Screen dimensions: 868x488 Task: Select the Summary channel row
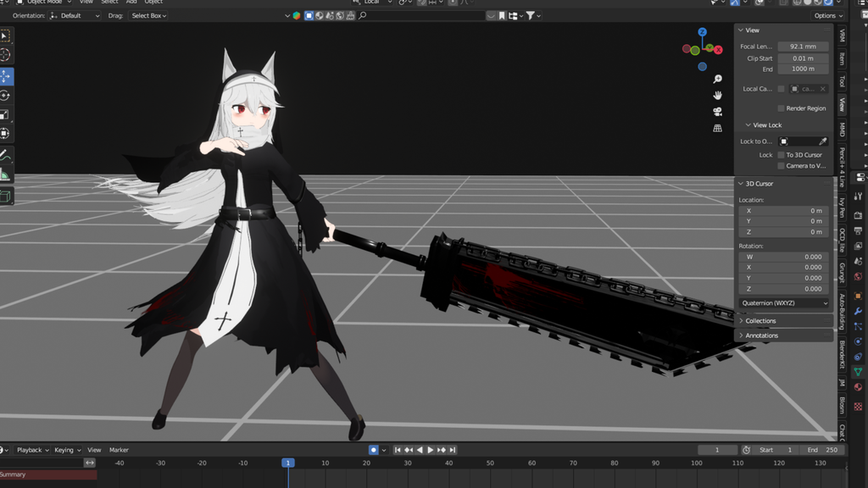point(48,474)
